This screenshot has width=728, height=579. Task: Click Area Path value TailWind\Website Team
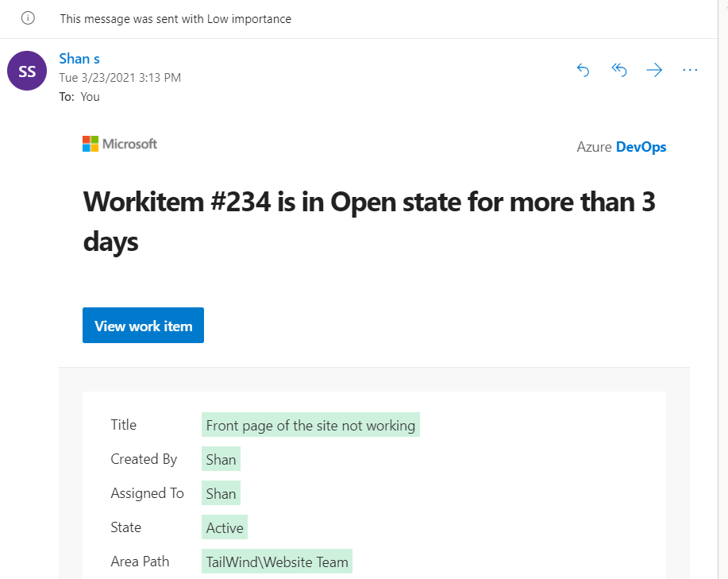[277, 562]
